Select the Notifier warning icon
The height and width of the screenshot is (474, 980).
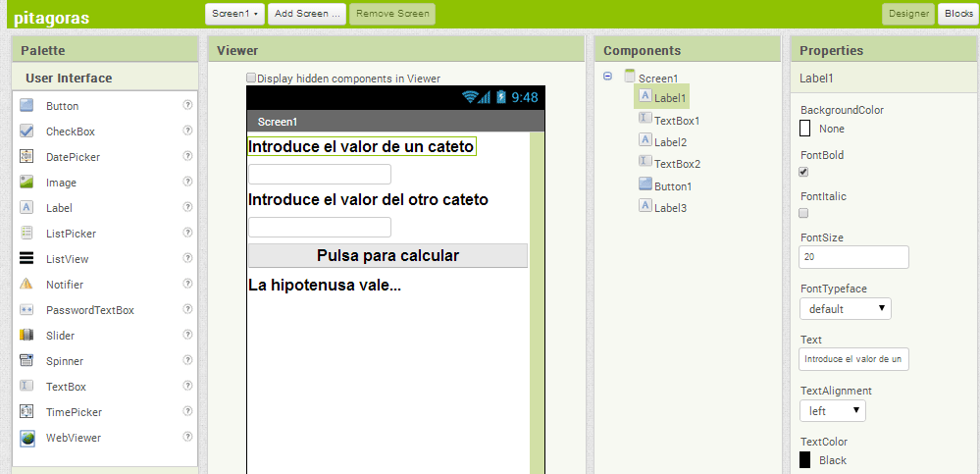tap(26, 285)
